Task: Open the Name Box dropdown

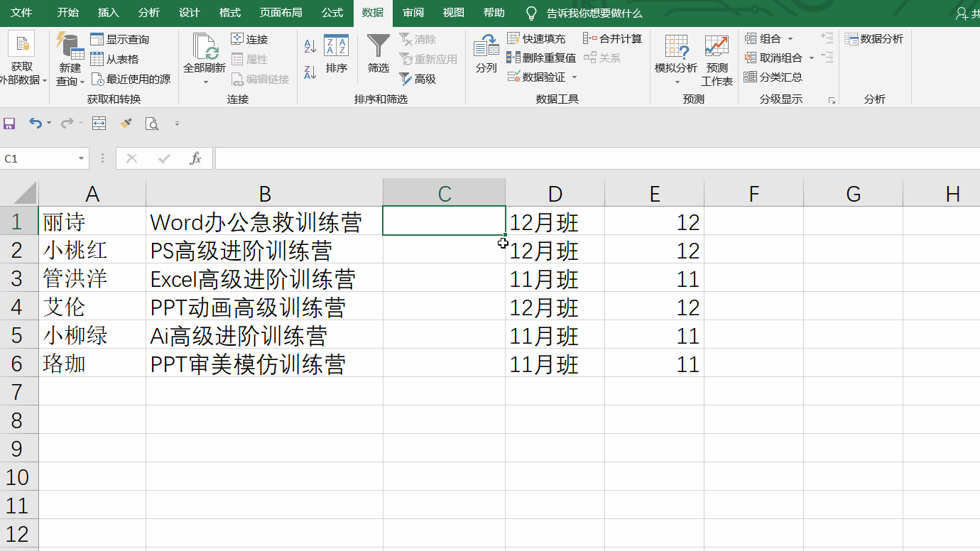Action: tap(80, 158)
